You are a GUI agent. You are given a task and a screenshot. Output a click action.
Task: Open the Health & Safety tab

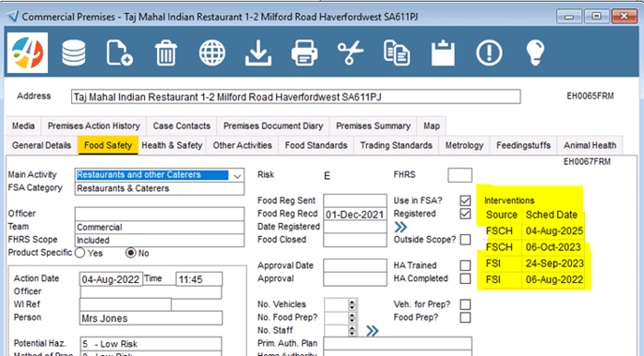tap(172, 145)
